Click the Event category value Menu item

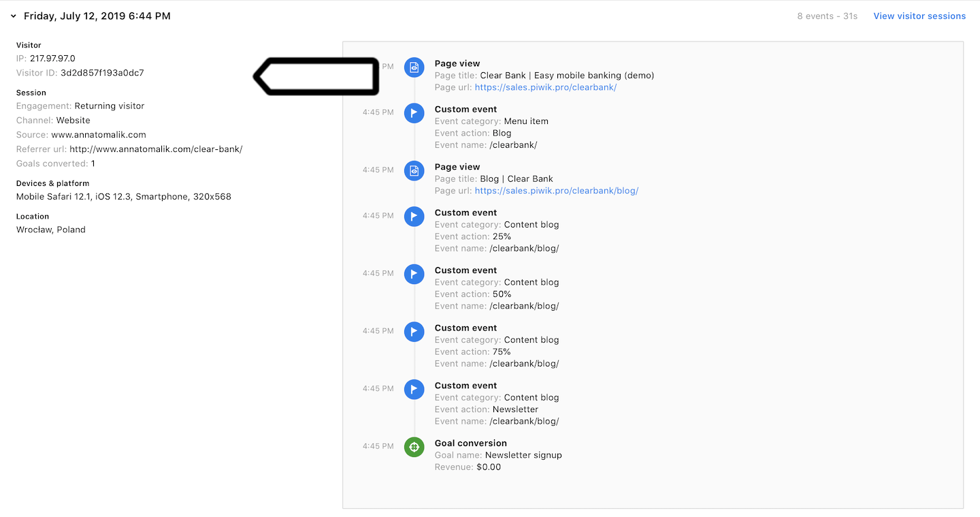point(526,121)
